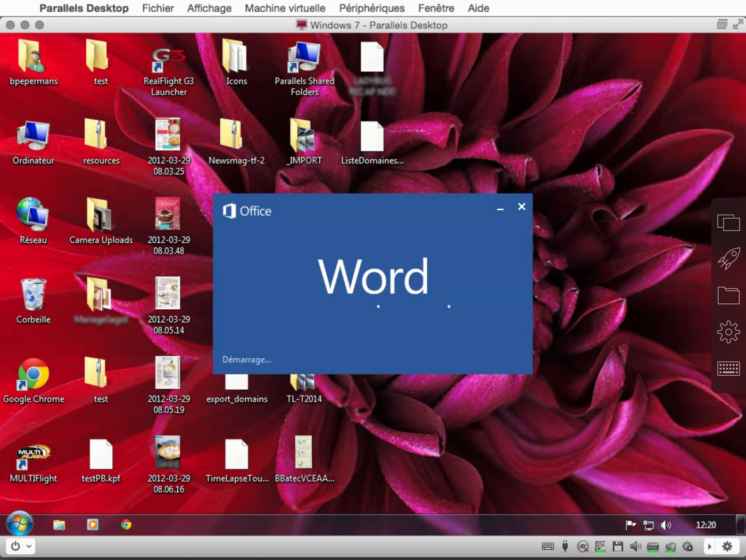Open the bpepermans user folder
Viewport: 746px width, 560px height.
[33, 62]
